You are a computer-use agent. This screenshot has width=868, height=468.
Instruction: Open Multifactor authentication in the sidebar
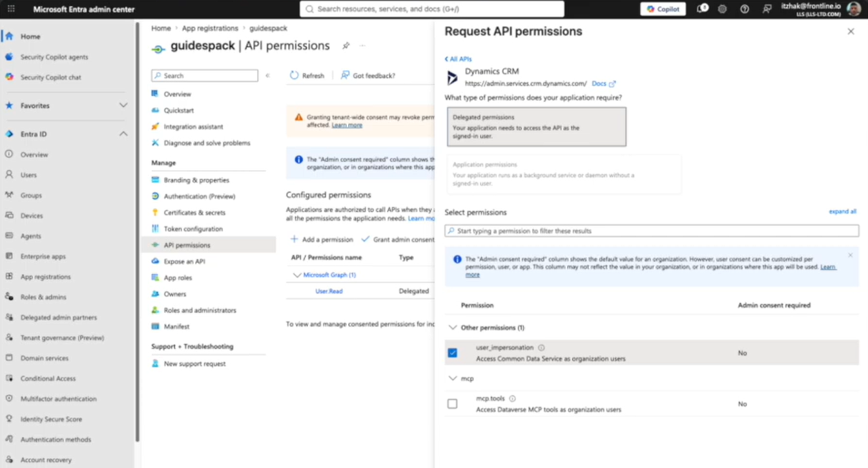pyautogui.click(x=58, y=399)
